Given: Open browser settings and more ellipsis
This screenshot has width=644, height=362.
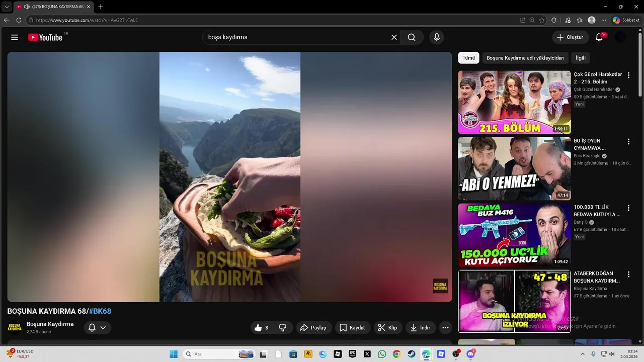Looking at the screenshot, I should click(604, 20).
